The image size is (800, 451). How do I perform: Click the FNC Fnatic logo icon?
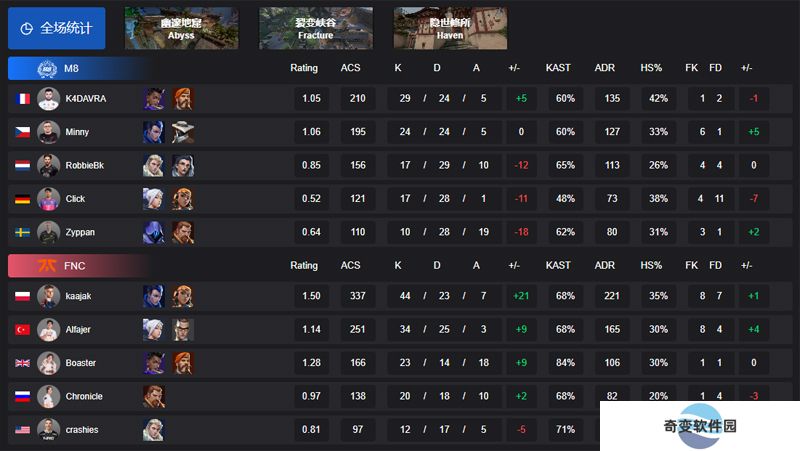tap(47, 265)
